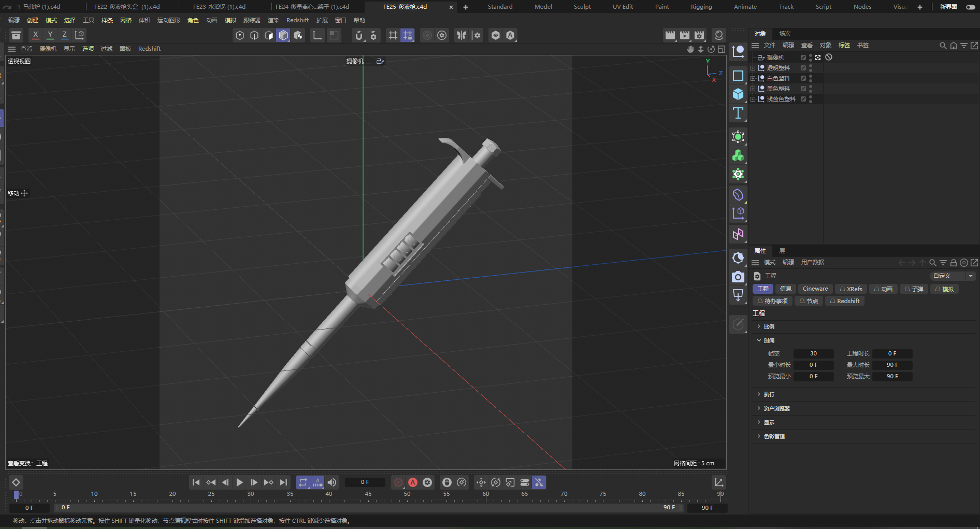This screenshot has height=529, width=980.
Task: Enable snap magnet icon in toolbar
Action: tap(358, 35)
